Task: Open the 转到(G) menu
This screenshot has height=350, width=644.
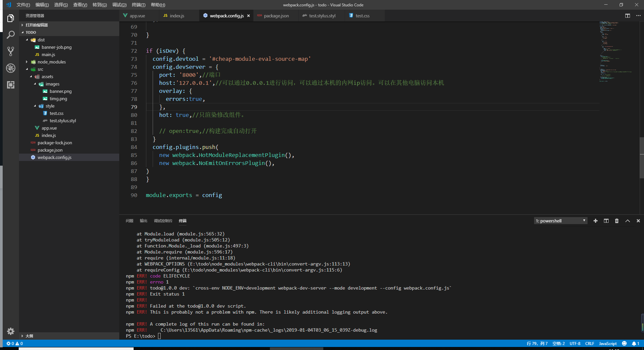Action: click(x=100, y=5)
